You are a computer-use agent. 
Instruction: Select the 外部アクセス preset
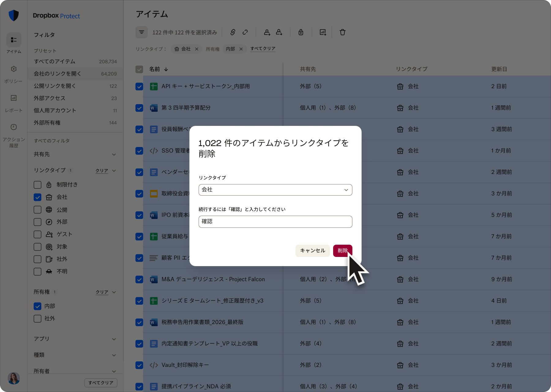click(x=75, y=98)
